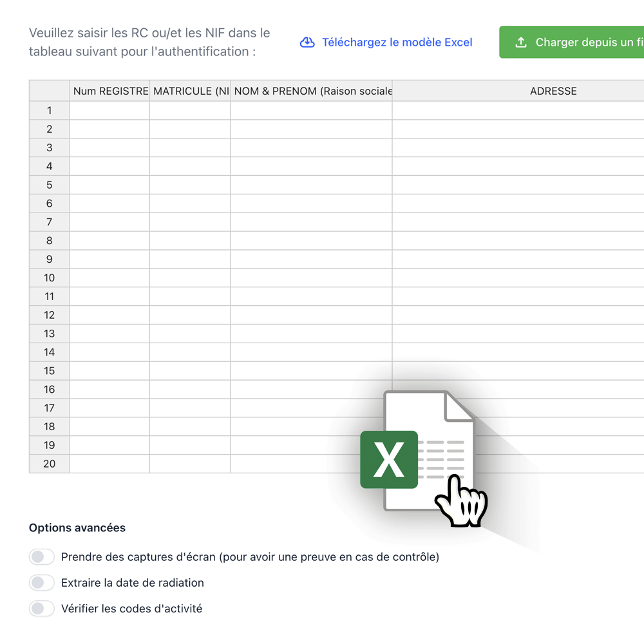Click the table's top-left corner cell
Viewport: 644px width, 644px height.
tap(50, 91)
